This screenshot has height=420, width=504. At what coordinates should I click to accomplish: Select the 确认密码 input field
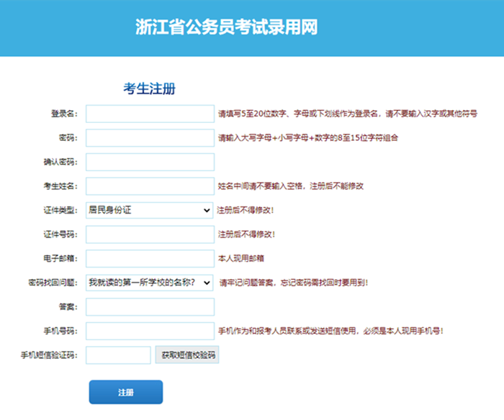click(x=150, y=162)
